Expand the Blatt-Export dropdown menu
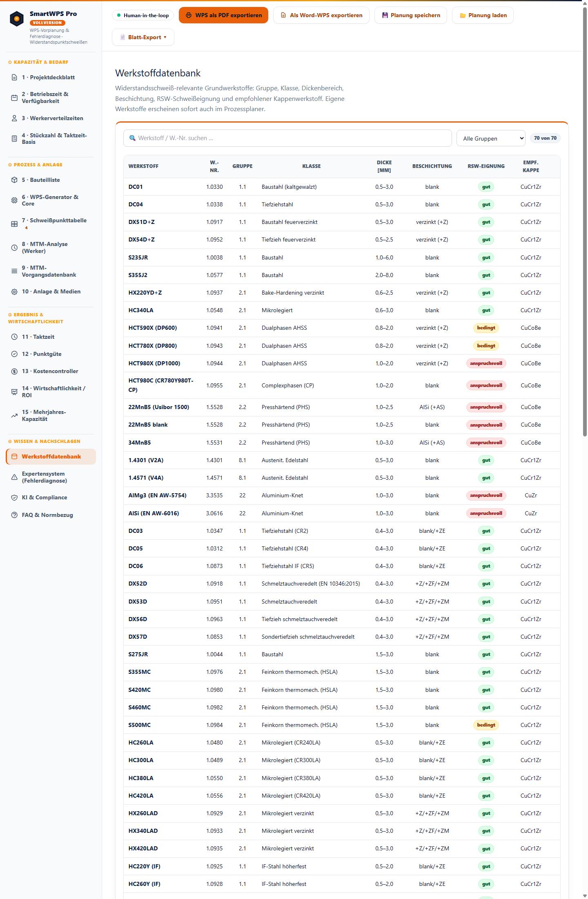The width and height of the screenshot is (588, 899). click(x=143, y=37)
